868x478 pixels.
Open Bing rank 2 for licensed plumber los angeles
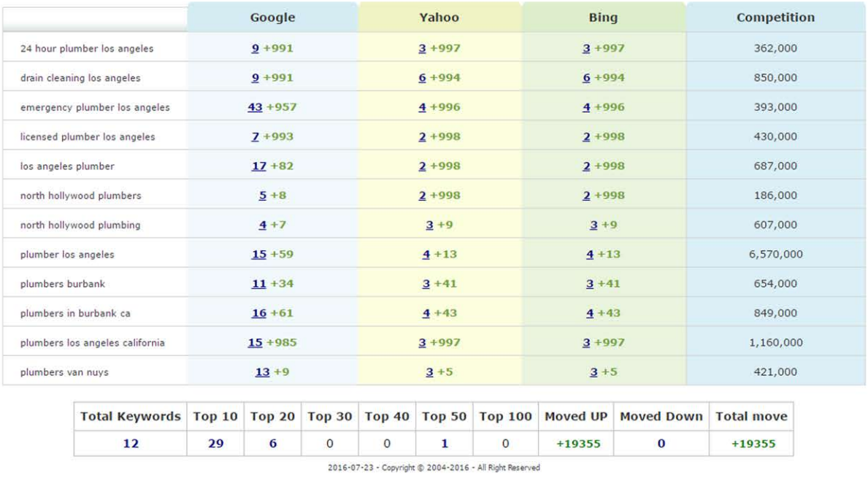[x=586, y=136]
